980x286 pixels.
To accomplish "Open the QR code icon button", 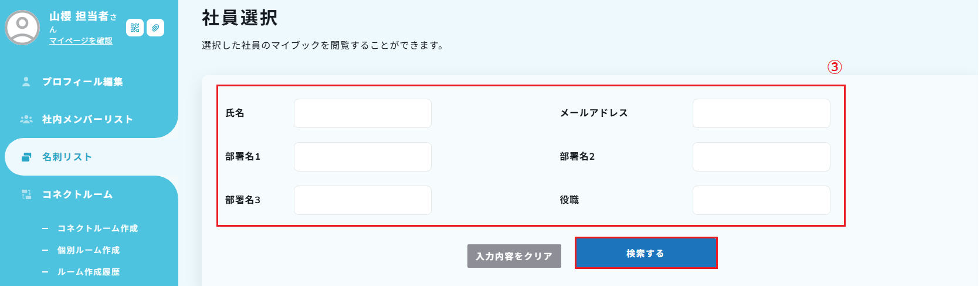I will click(135, 28).
